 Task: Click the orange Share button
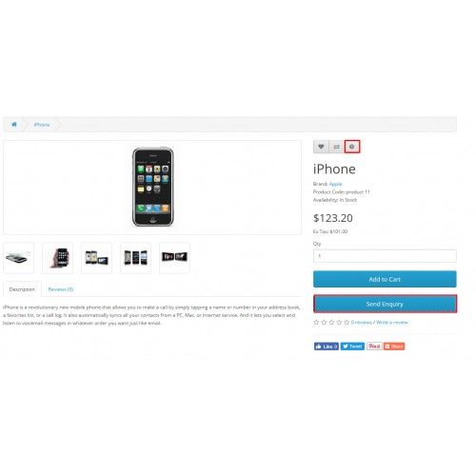(394, 347)
